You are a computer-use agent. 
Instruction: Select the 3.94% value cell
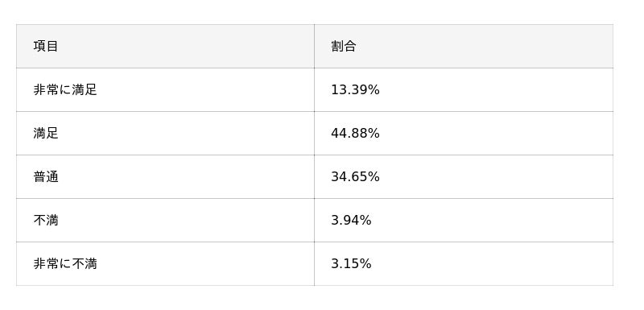pyautogui.click(x=351, y=221)
